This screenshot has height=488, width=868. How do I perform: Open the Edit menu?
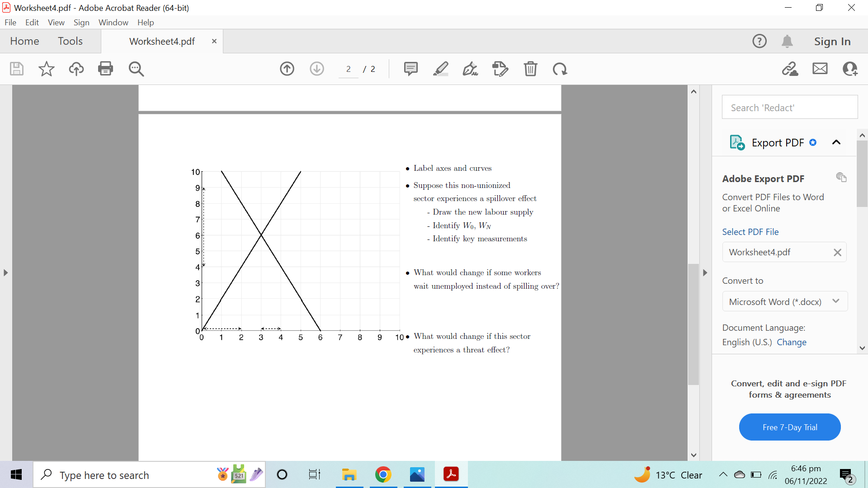tap(32, 22)
